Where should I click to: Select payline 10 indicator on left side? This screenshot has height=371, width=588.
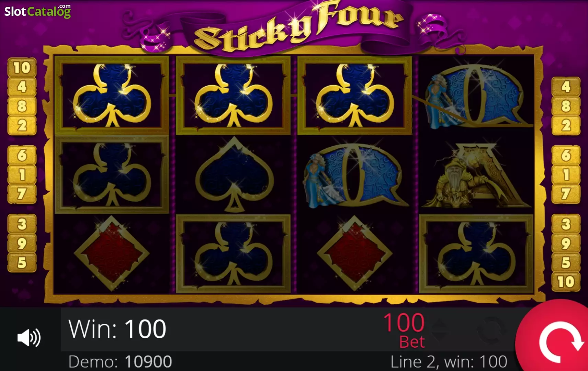(x=22, y=67)
